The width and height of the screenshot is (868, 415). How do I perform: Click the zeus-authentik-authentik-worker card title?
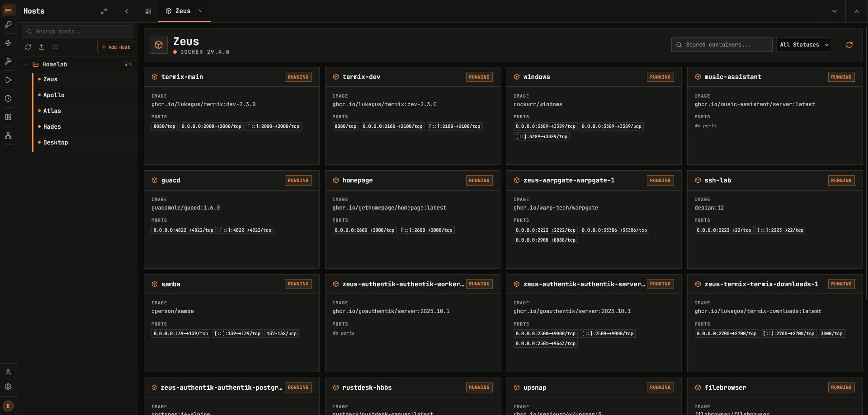(403, 284)
